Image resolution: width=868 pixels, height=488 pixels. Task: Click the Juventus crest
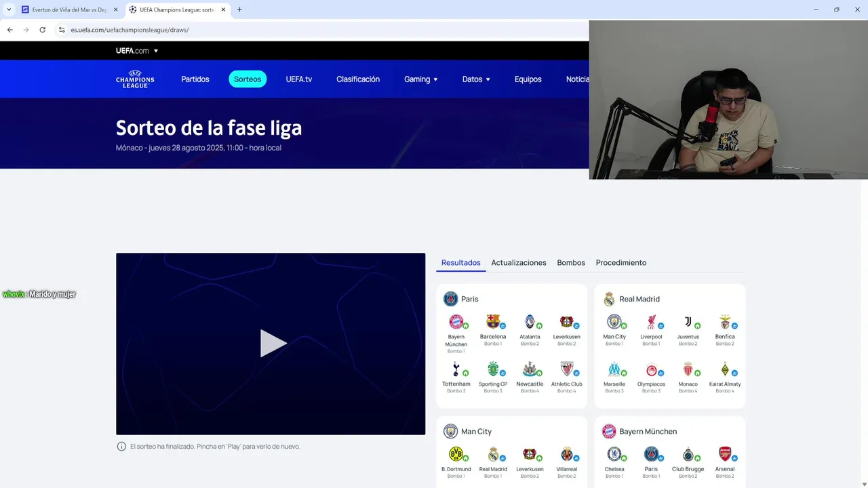point(688,322)
